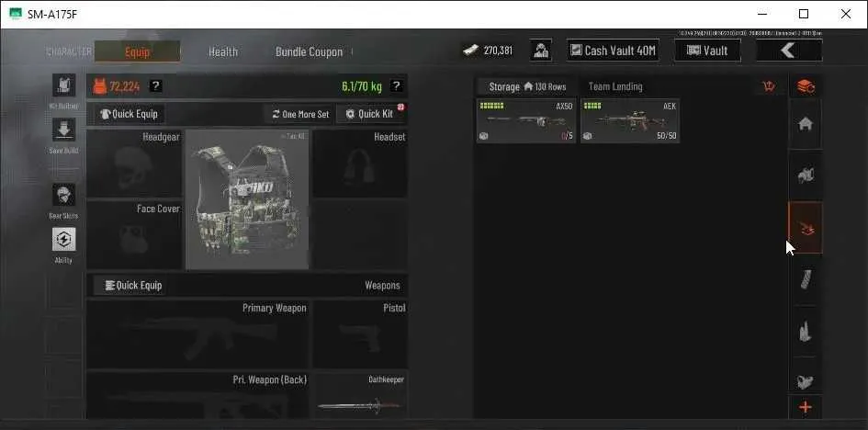This screenshot has width=868, height=430.
Task: Select the magazine category icon
Action: coord(806,279)
